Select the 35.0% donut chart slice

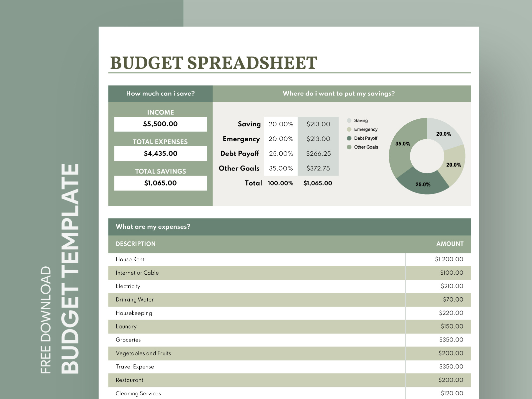tap(403, 144)
